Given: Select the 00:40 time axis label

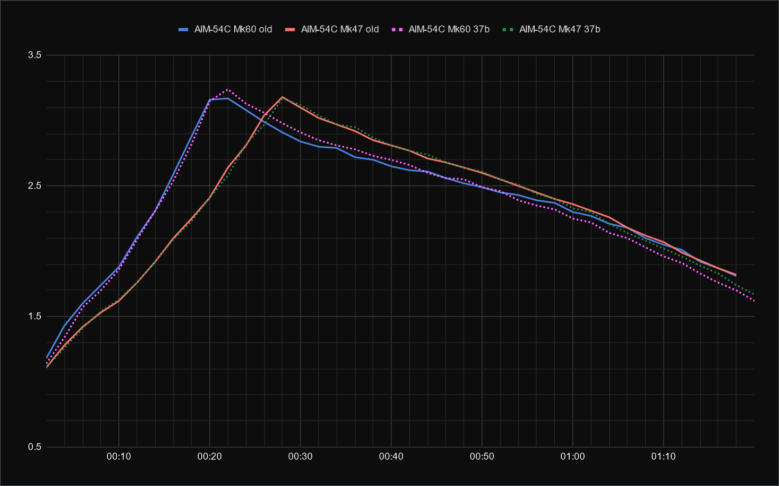Looking at the screenshot, I should [391, 457].
